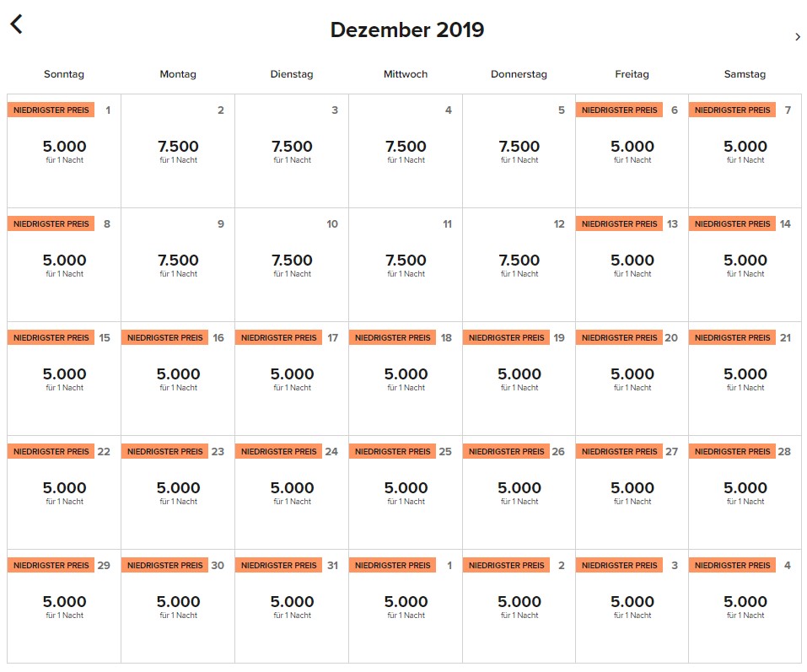Choose Wednesday December 11 cell
The height and width of the screenshot is (672, 807).
[406, 265]
